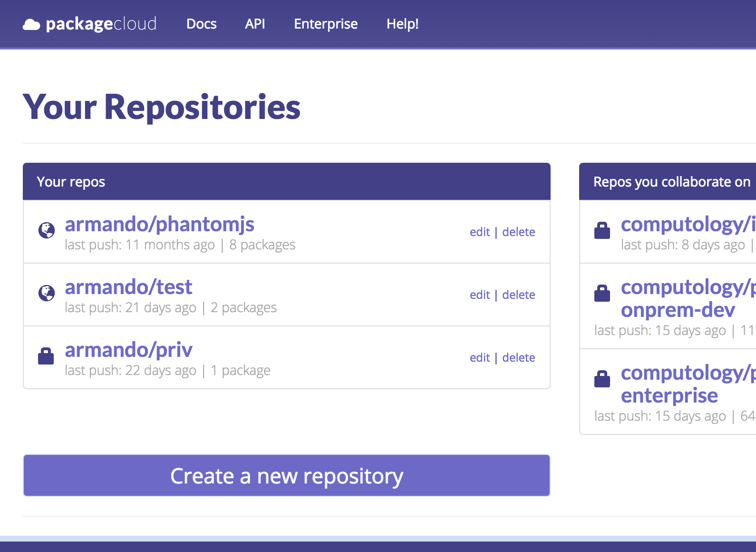756x552 pixels.
Task: Click '1 package' text
Action: 241,370
